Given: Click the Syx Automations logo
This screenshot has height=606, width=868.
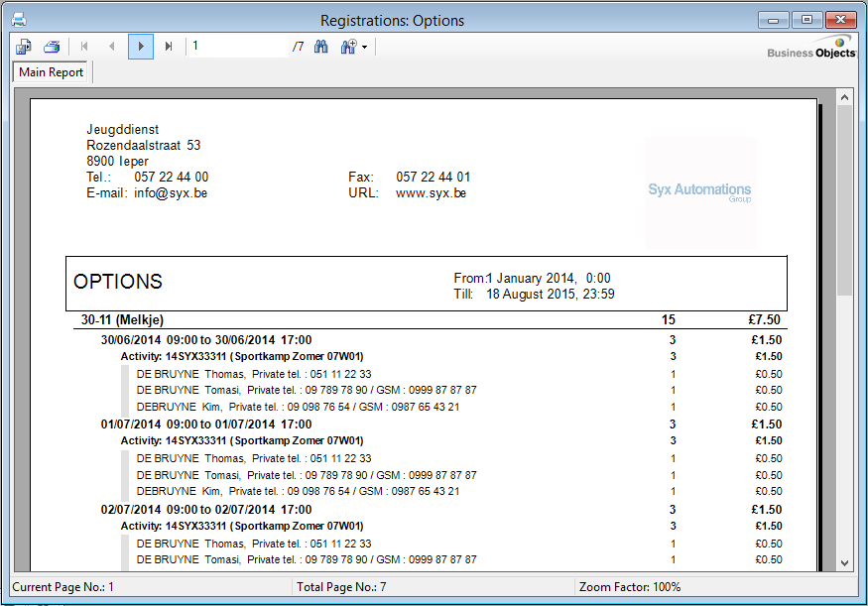Looking at the screenshot, I should [x=700, y=191].
